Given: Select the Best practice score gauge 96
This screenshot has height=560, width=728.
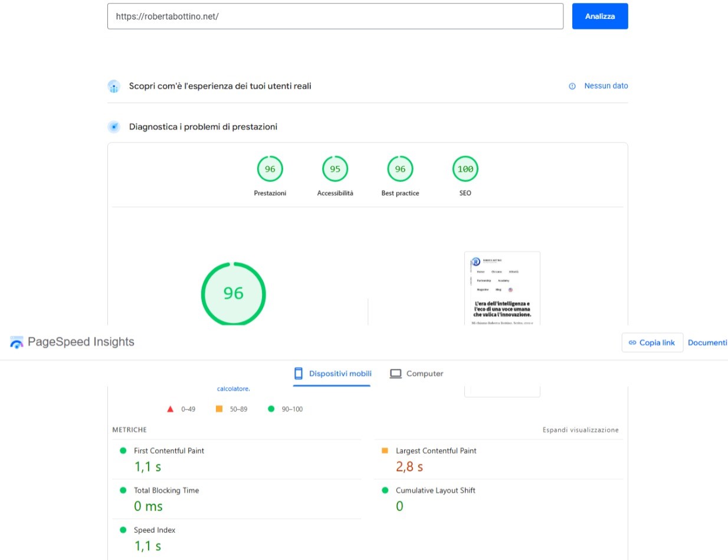Looking at the screenshot, I should pyautogui.click(x=400, y=169).
